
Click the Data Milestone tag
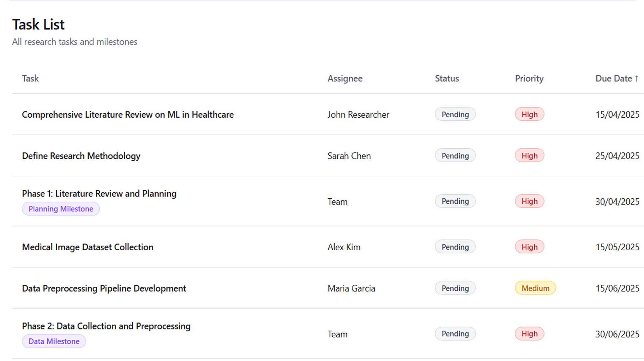coord(54,341)
